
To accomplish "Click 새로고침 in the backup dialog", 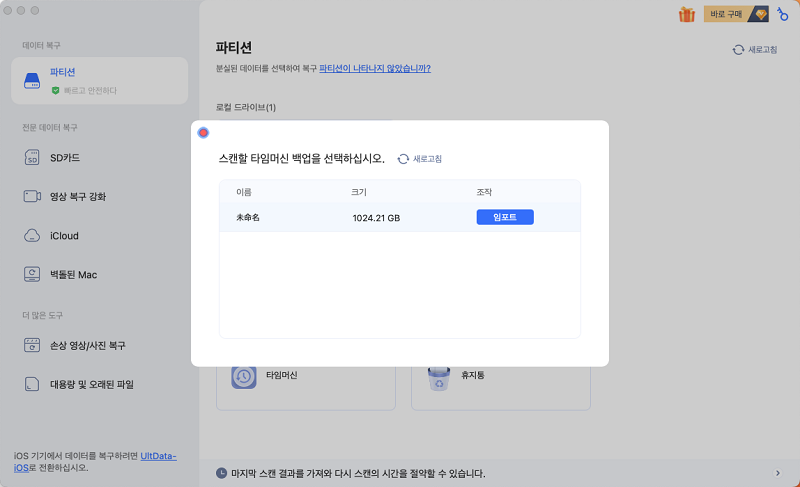I will (x=427, y=159).
